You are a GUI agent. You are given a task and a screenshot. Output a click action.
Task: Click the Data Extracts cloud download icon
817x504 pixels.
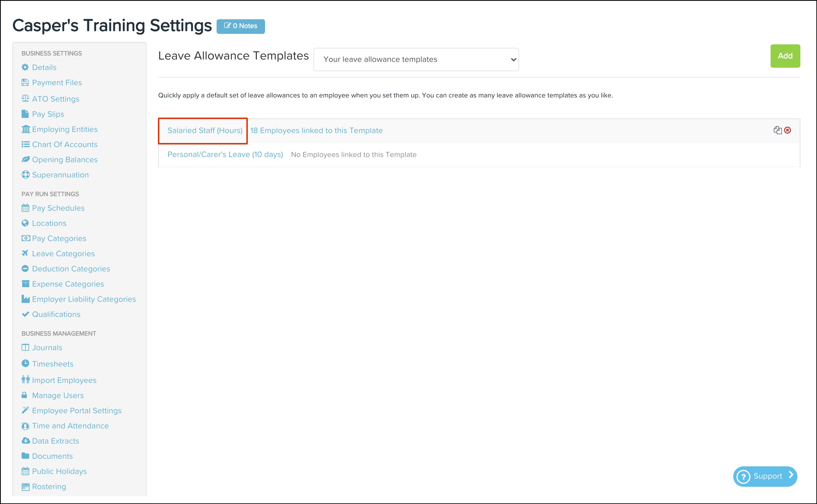[25, 441]
